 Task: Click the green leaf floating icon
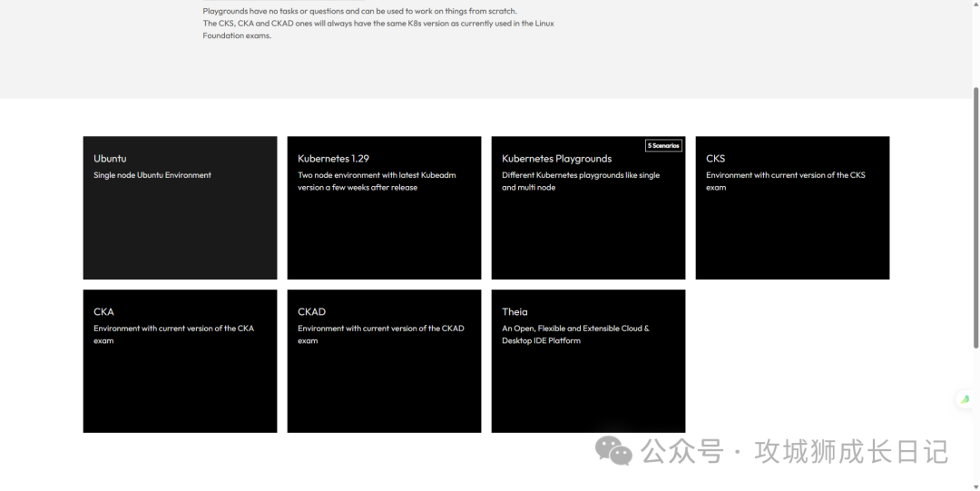pyautogui.click(x=965, y=399)
